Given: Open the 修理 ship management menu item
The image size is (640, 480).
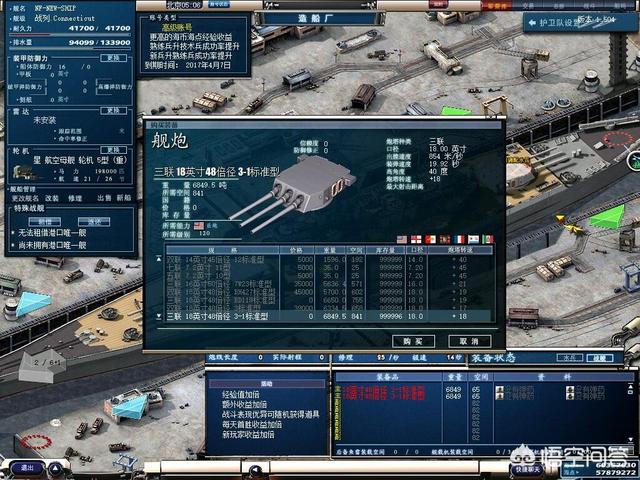Looking at the screenshot, I should pyautogui.click(x=75, y=197).
